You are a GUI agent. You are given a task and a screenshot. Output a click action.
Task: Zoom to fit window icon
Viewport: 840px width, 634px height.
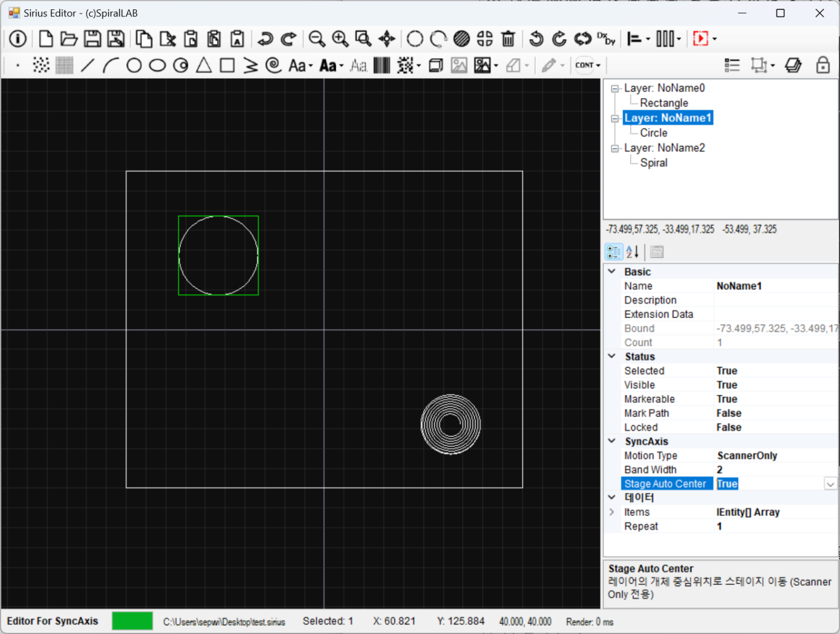click(x=363, y=39)
